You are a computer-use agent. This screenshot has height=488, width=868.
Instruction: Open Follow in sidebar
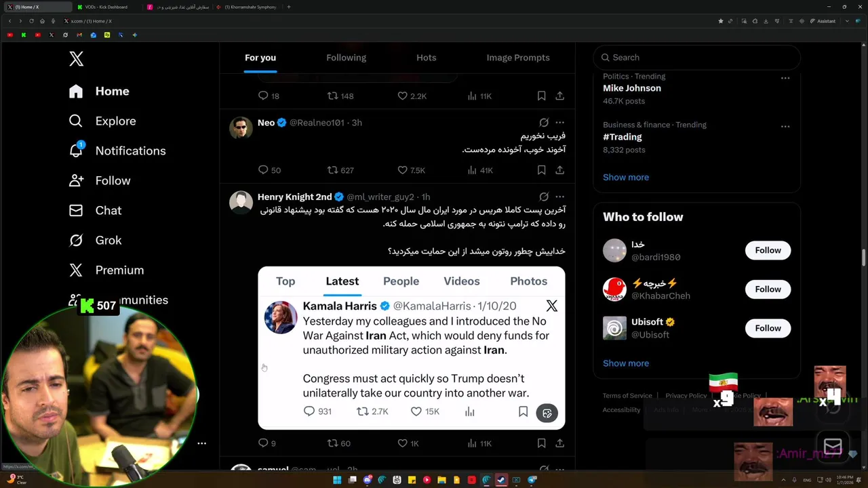click(100, 181)
